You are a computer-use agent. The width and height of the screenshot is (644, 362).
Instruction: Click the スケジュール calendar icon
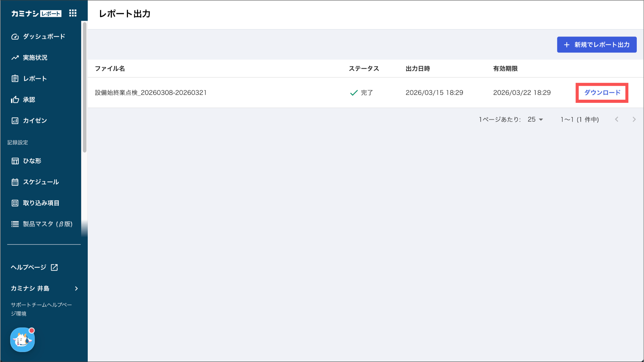coord(15,182)
